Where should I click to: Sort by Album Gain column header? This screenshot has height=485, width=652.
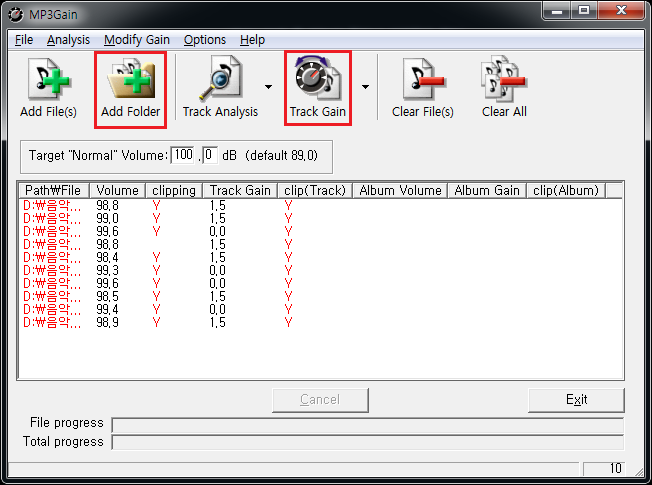[487, 191]
